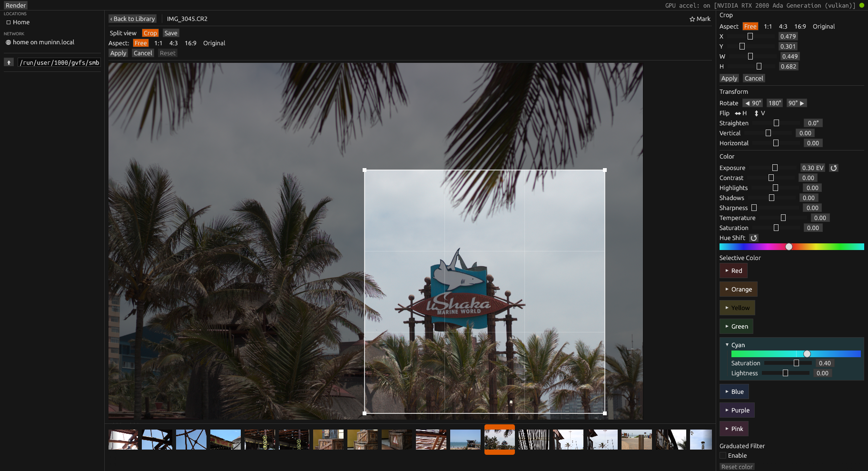This screenshot has height=471, width=868.
Task: Select the beach horizon thumbnail in filmstrip
Action: (465, 440)
